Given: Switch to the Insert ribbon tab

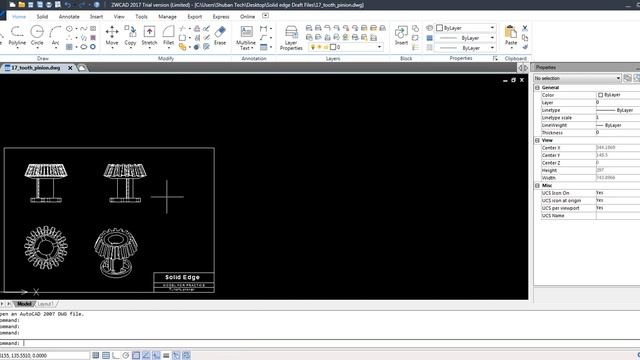Looking at the screenshot, I should [x=96, y=16].
